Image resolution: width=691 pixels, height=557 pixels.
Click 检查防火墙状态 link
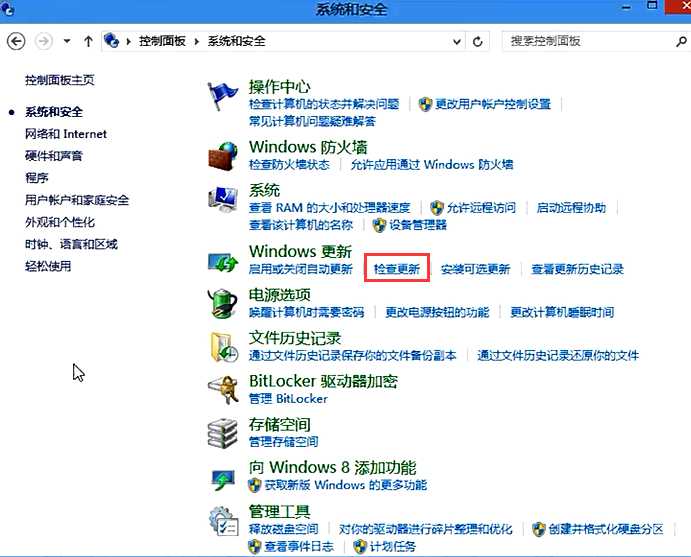[289, 165]
